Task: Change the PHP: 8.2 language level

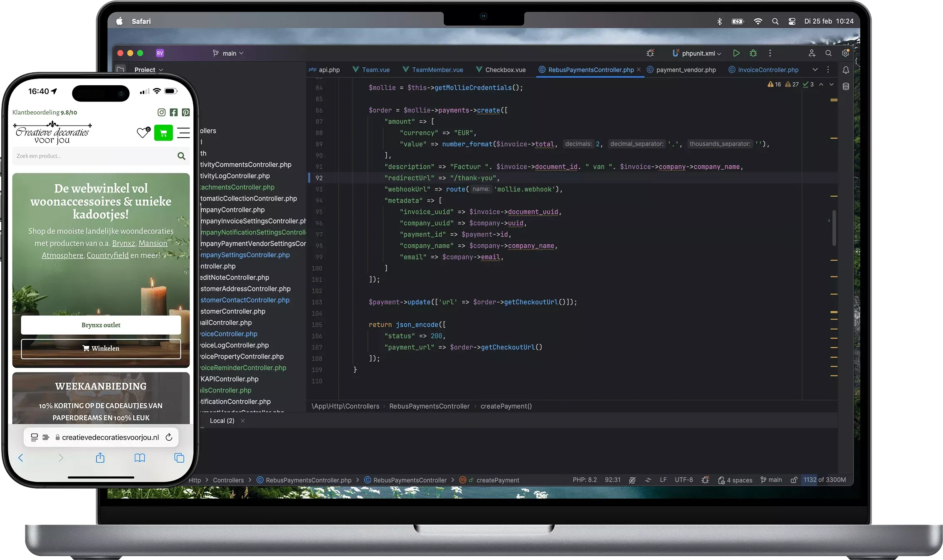Action: point(585,480)
